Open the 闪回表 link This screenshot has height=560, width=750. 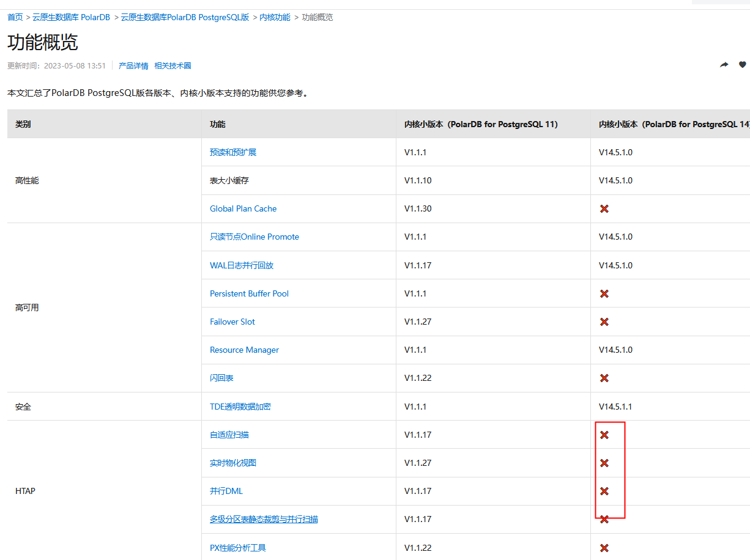(221, 378)
